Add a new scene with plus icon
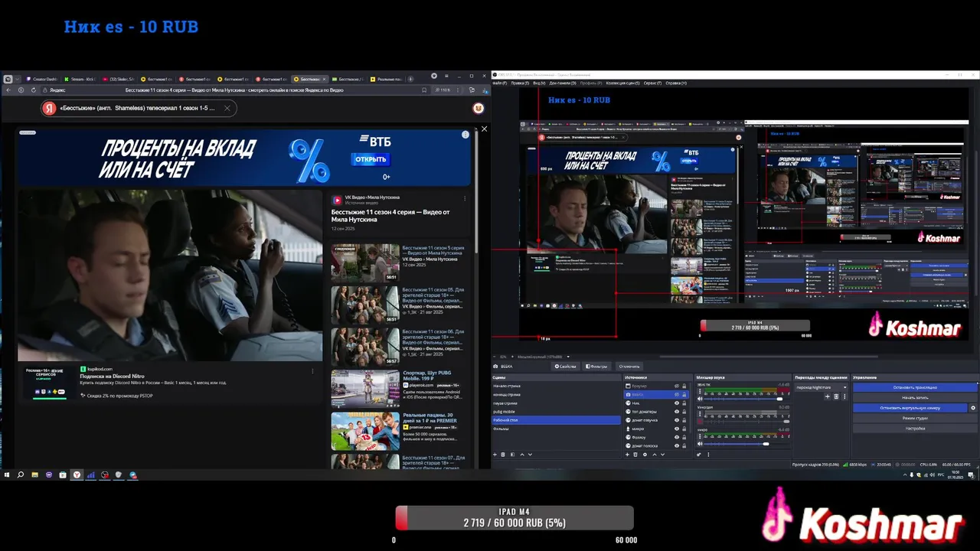Image resolution: width=980 pixels, height=551 pixels. [x=495, y=455]
